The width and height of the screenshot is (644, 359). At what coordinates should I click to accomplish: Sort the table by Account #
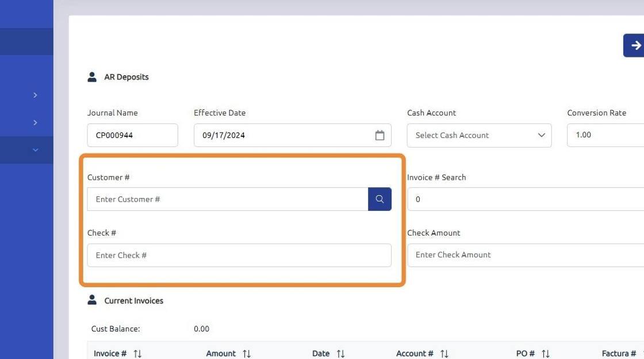click(x=444, y=354)
